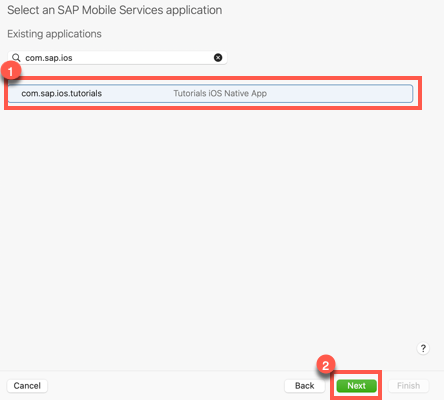444x400 pixels.
Task: Click Tutorials iOS Native App name
Action: pos(220,93)
